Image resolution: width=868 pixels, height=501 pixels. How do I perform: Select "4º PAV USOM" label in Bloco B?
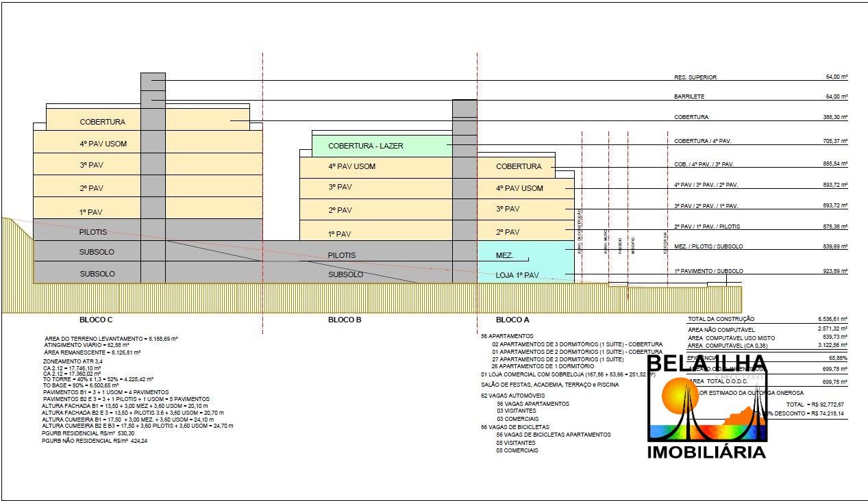351,166
